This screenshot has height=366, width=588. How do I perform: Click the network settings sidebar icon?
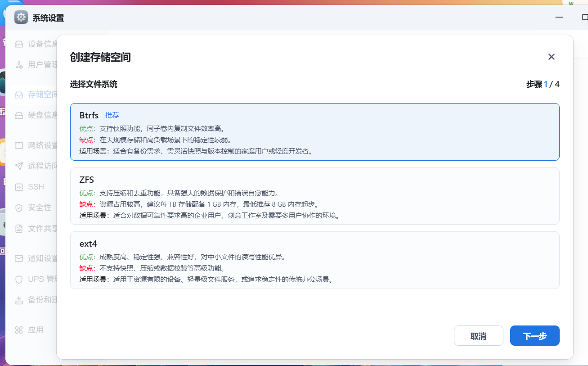point(19,145)
